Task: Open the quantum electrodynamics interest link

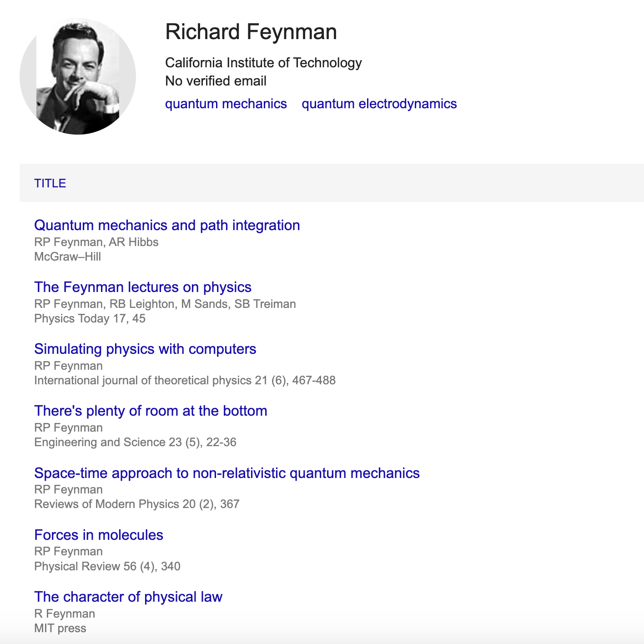Action: coord(379,104)
